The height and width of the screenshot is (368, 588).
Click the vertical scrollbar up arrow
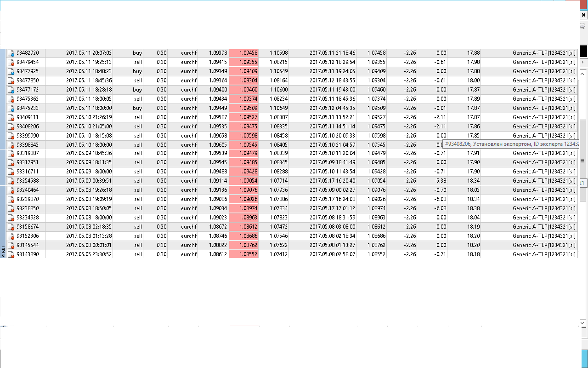[583, 74]
